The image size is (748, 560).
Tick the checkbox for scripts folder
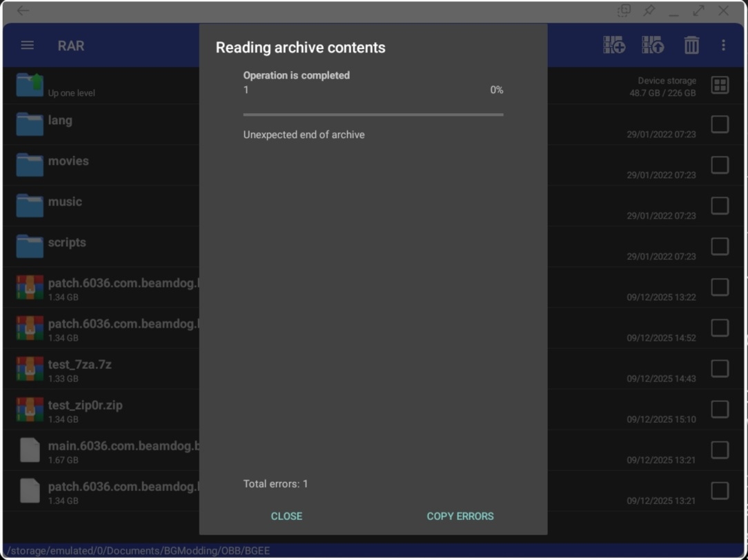pos(720,247)
